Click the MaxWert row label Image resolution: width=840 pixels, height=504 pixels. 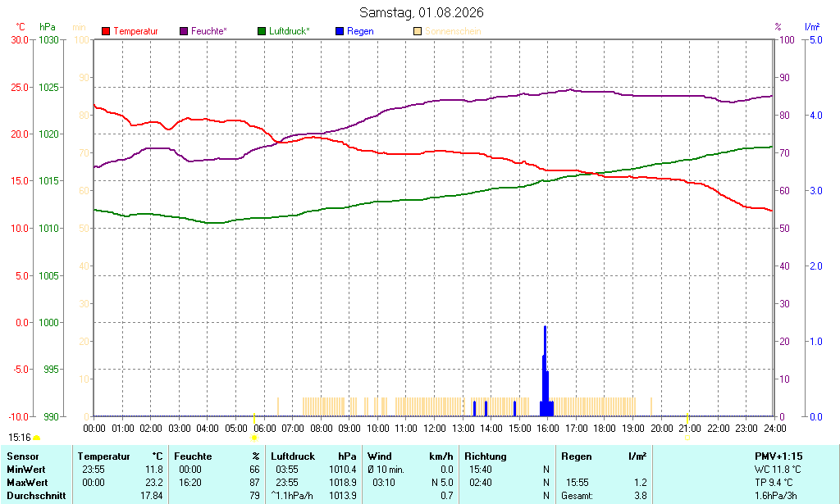pyautogui.click(x=27, y=482)
